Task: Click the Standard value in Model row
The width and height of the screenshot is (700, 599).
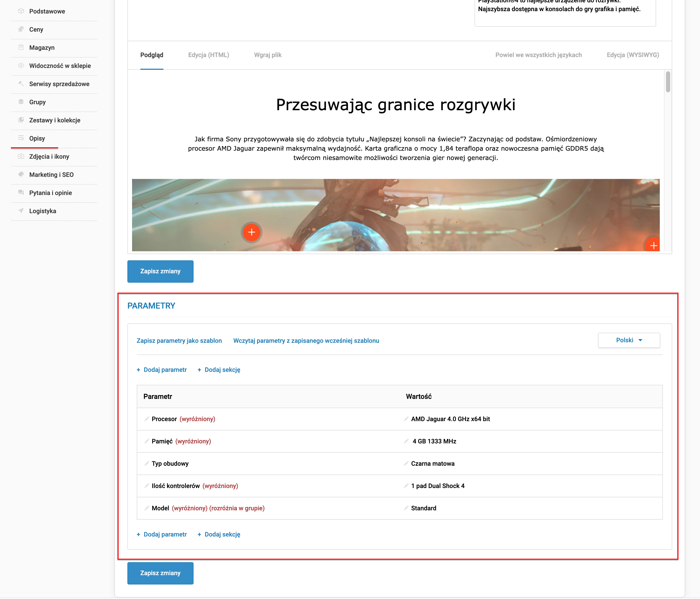Action: pyautogui.click(x=424, y=508)
